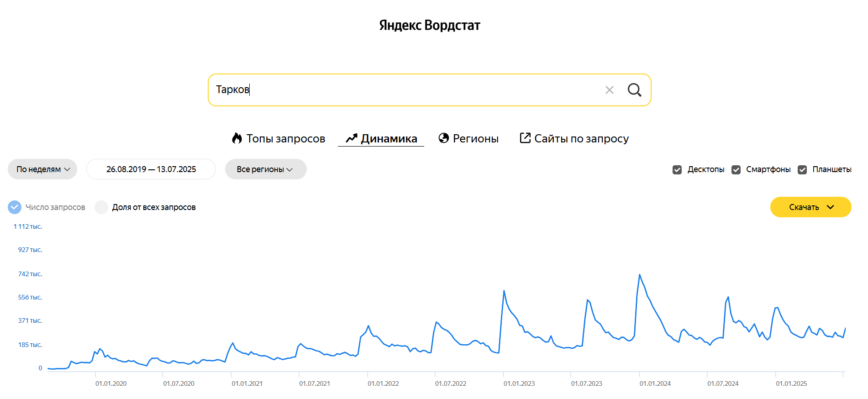Toggle the Смартфоны checkbox
The image size is (868, 399).
(x=736, y=170)
